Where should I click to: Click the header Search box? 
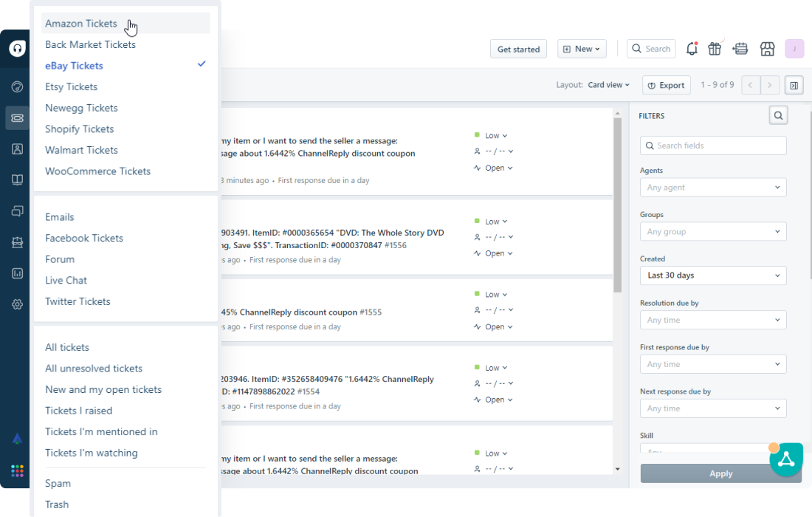pyautogui.click(x=652, y=49)
